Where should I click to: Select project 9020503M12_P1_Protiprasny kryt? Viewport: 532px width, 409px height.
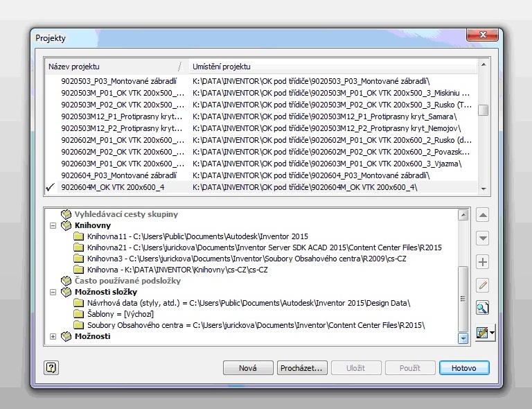point(122,116)
